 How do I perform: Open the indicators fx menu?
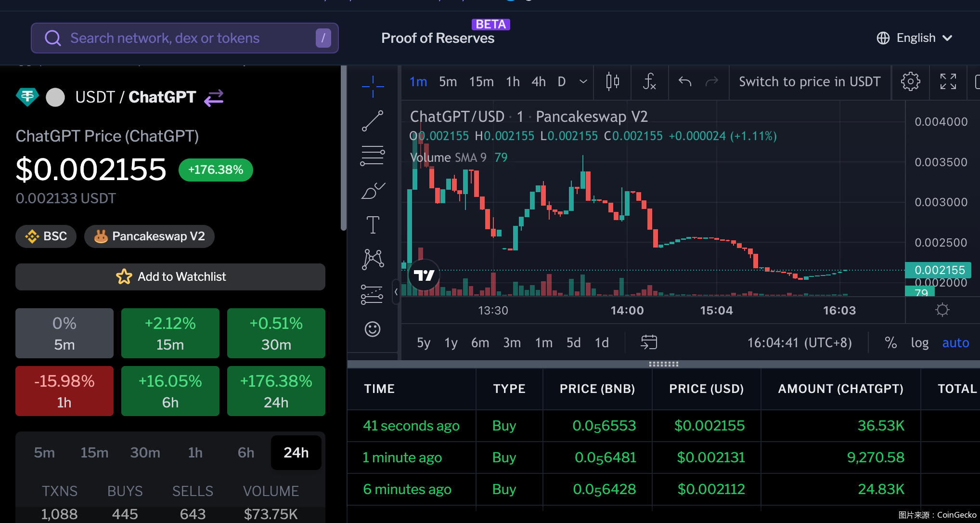[649, 82]
